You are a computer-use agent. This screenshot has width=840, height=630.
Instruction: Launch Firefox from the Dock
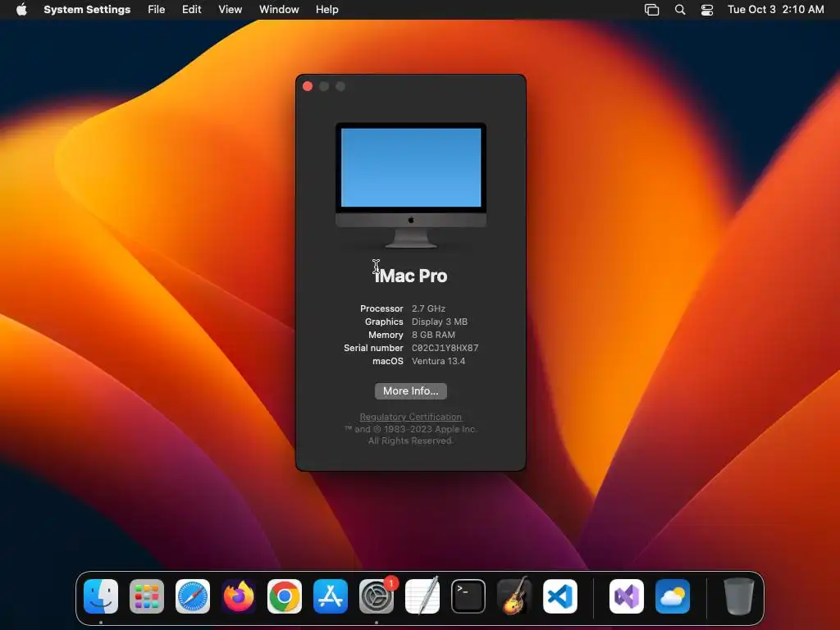coord(239,596)
